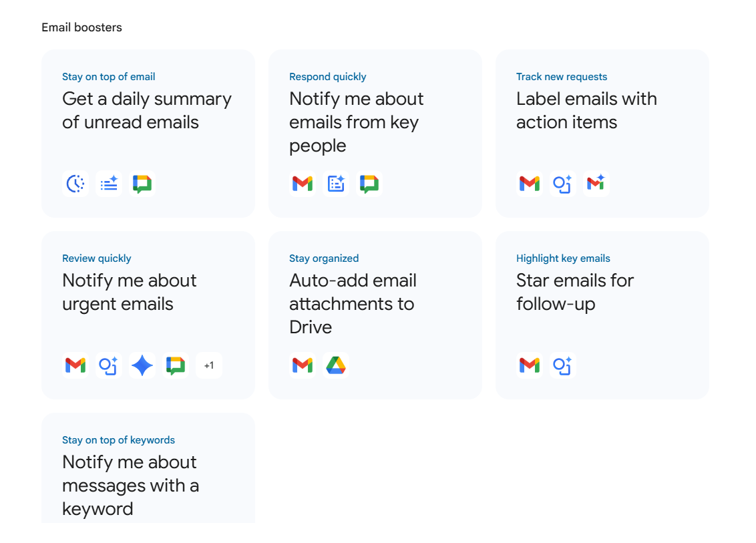This screenshot has height=543, width=756.
Task: Click Google Chat icon in key people card
Action: [369, 184]
